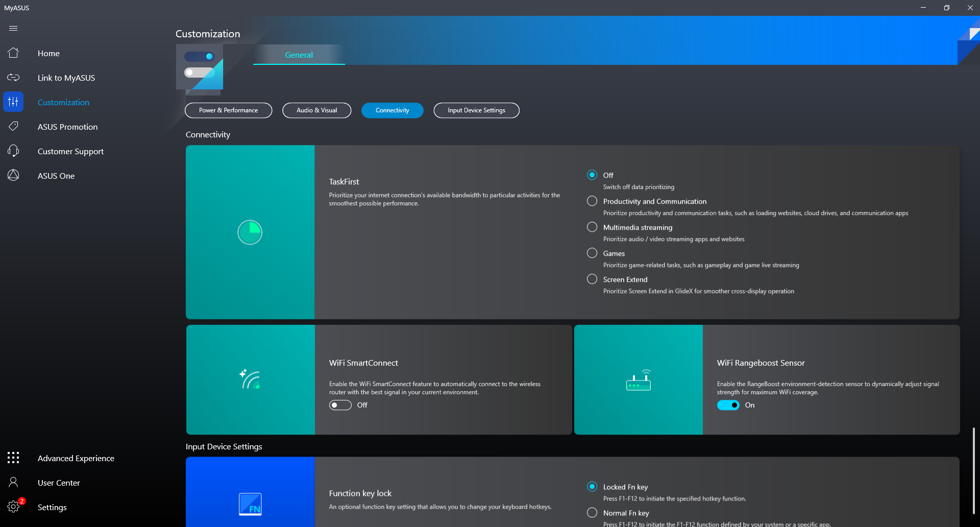This screenshot has height=527, width=980.
Task: Click the Settings gear icon
Action: pos(13,507)
